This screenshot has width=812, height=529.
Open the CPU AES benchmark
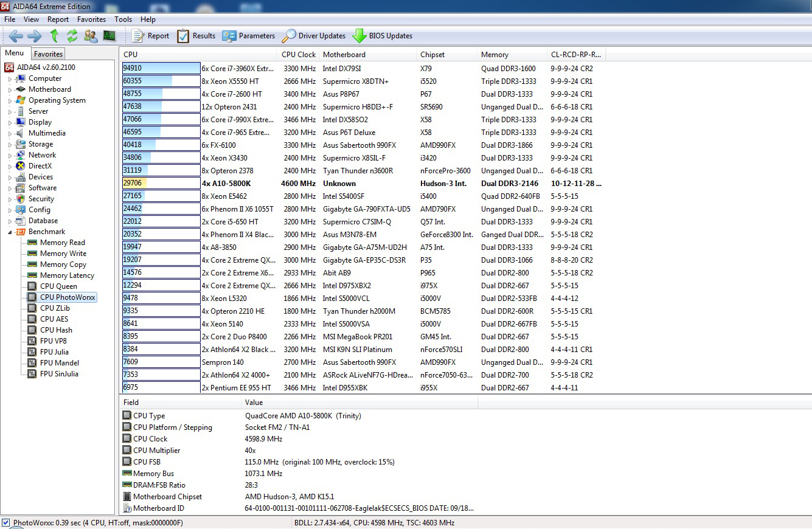pyautogui.click(x=55, y=319)
